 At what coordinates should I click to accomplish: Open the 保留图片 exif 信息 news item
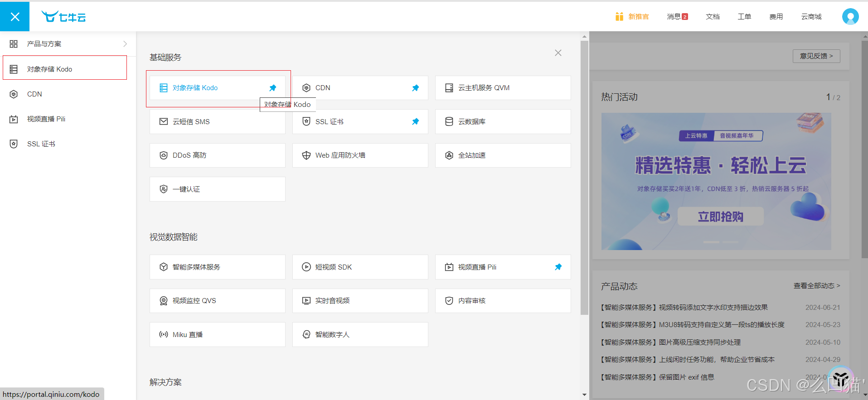tap(658, 377)
